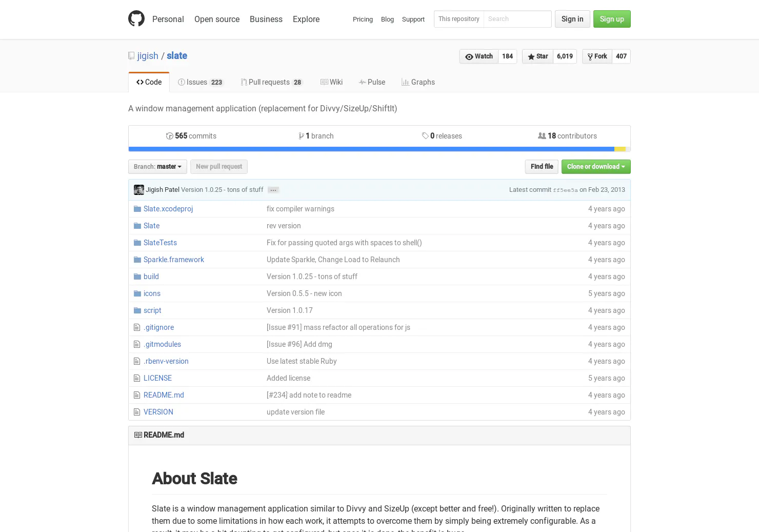Open the Graphs tab

(418, 82)
